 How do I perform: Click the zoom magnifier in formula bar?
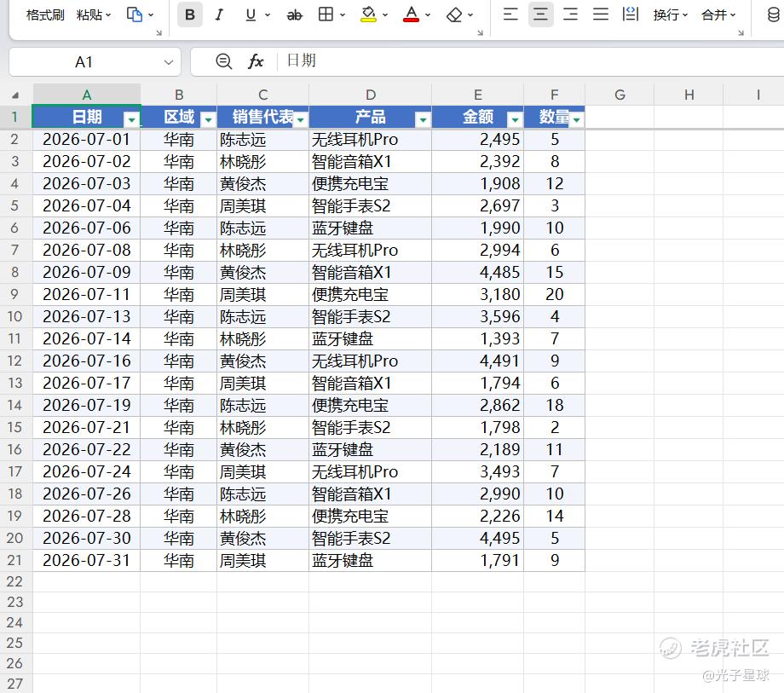223,61
